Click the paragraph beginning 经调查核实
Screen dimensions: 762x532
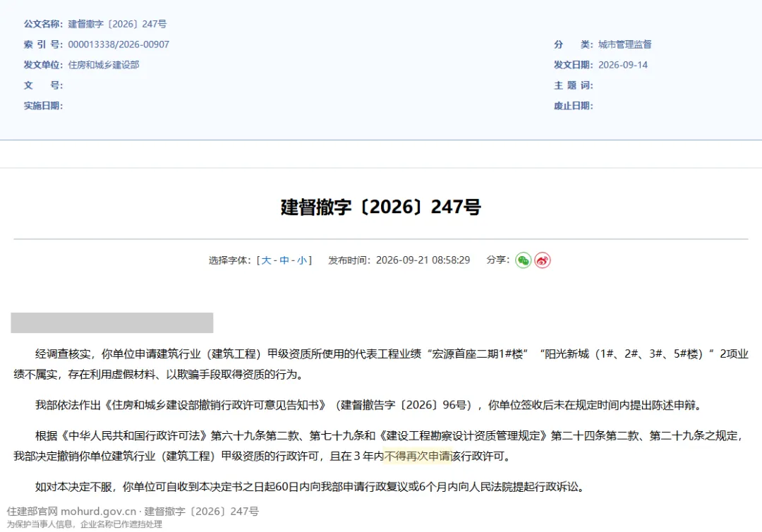pos(381,364)
